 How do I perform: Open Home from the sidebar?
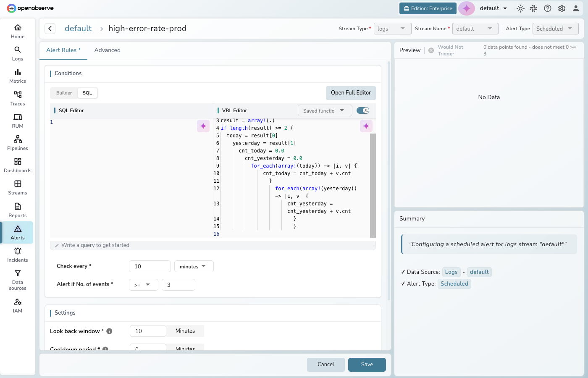click(x=18, y=31)
